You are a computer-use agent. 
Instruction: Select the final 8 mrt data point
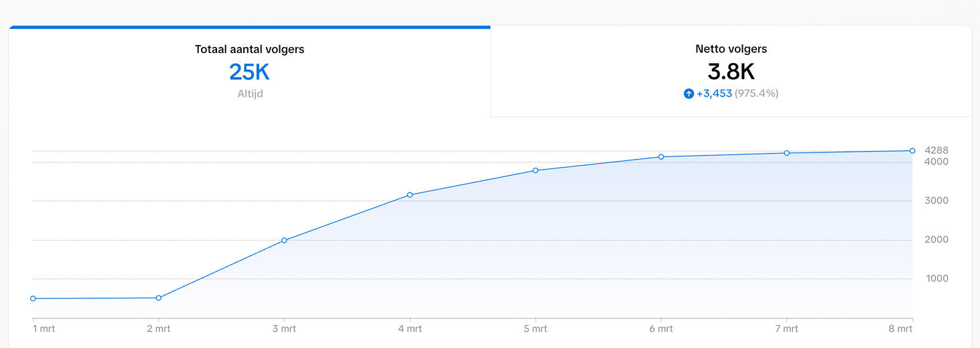pos(912,151)
